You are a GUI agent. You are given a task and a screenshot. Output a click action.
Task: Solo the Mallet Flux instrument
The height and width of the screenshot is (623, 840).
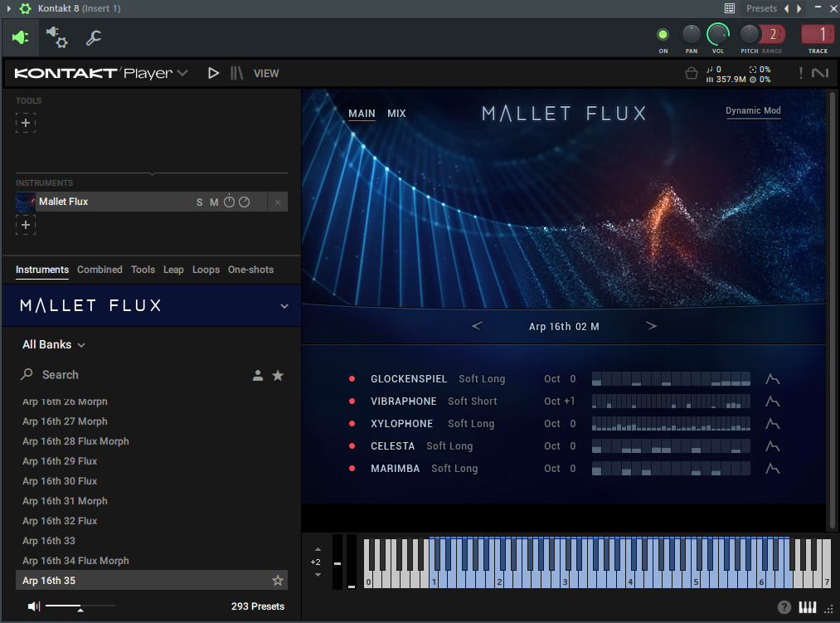click(199, 202)
